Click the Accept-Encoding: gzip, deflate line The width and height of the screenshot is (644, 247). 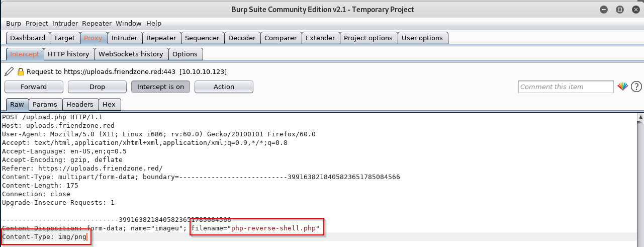tap(62, 159)
